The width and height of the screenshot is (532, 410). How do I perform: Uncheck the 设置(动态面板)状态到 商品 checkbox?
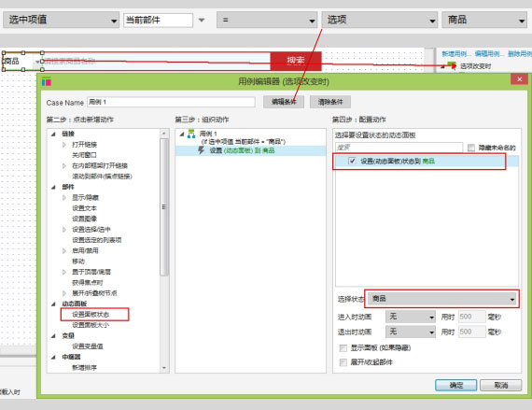tap(352, 161)
